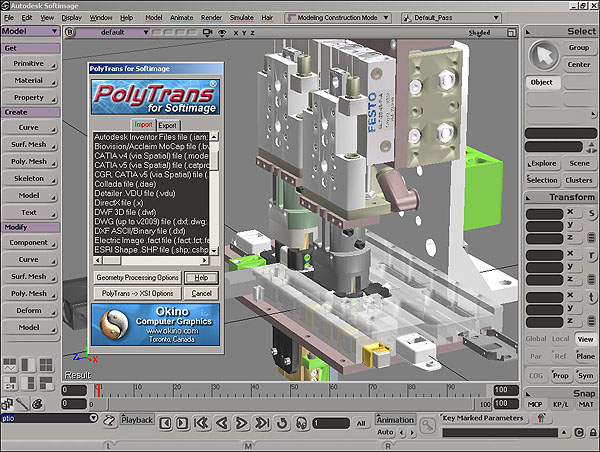Viewport: 600px width, 452px height.
Task: Toggle the Local transform mode
Action: (x=560, y=339)
